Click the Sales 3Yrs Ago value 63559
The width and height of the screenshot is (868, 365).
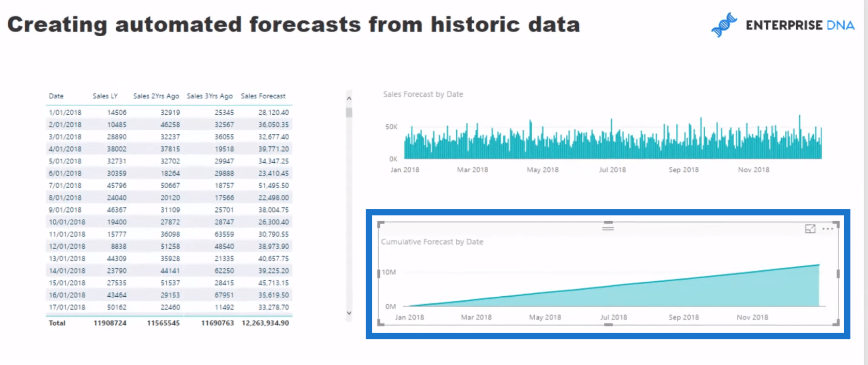(x=224, y=234)
